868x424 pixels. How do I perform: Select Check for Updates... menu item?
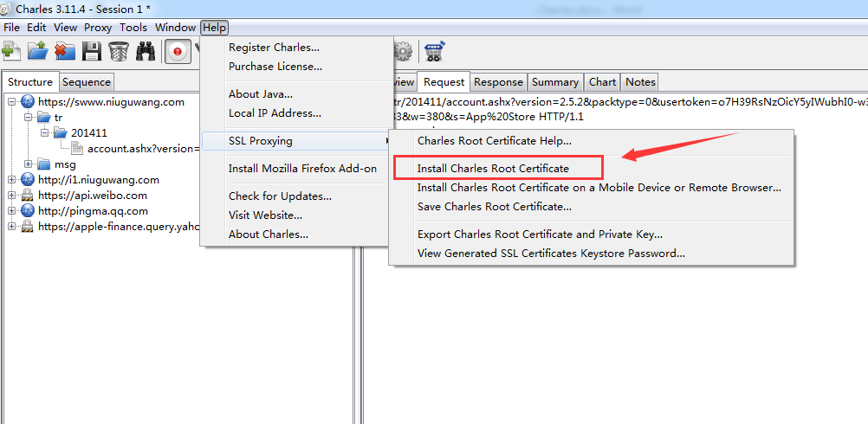click(x=280, y=196)
